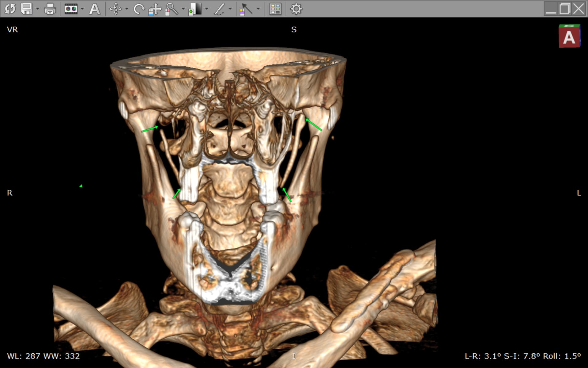The width and height of the screenshot is (588, 368).
Task: Click the reset/refresh view icon
Action: pyautogui.click(x=10, y=9)
